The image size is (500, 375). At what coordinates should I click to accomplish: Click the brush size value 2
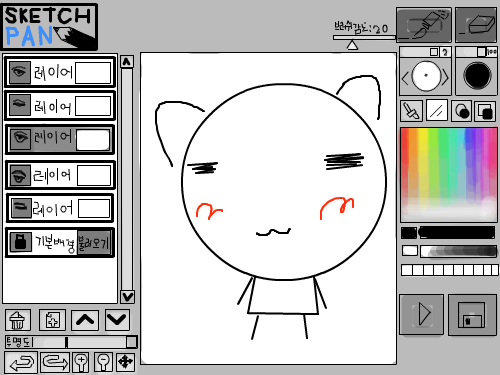tap(445, 52)
